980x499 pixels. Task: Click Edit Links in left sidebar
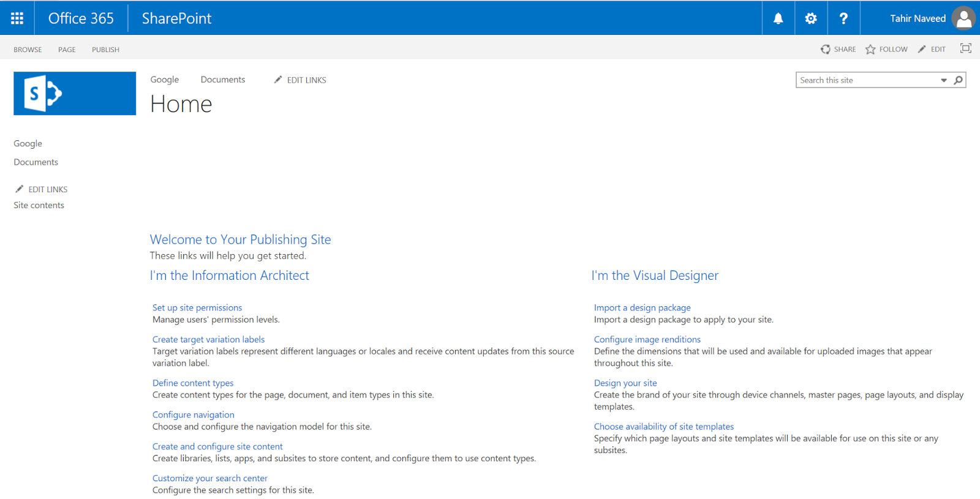[x=42, y=189]
